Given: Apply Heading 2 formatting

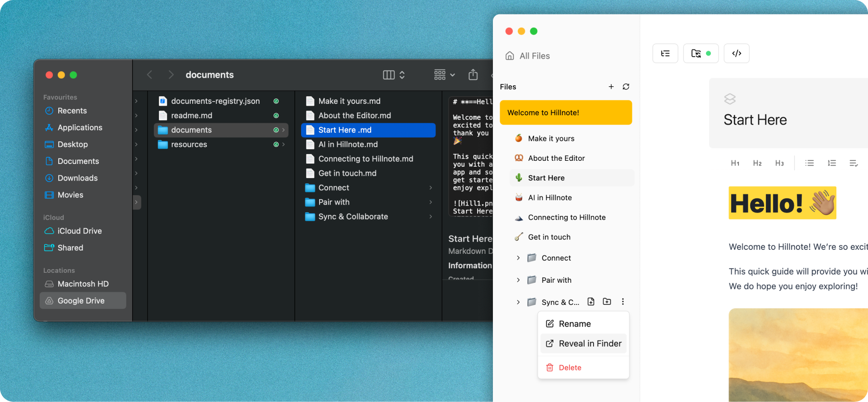Looking at the screenshot, I should 757,163.
